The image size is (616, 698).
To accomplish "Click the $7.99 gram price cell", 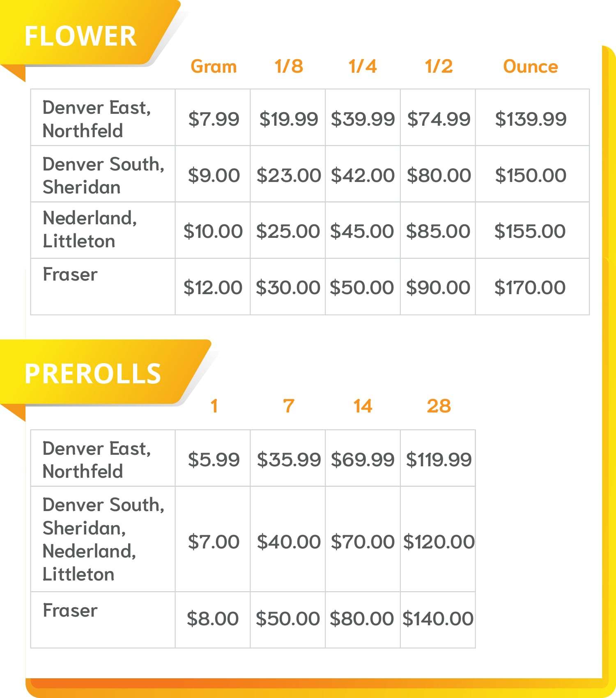I will point(214,119).
